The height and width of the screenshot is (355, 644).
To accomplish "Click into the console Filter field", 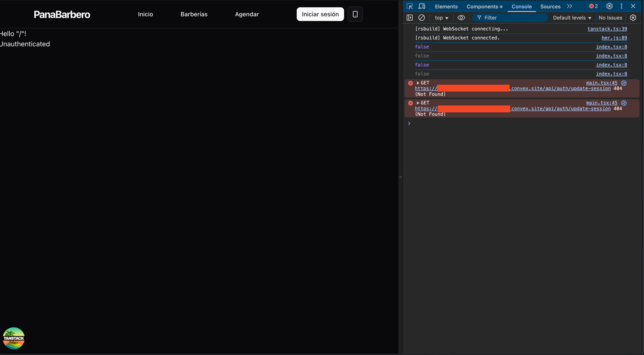I will pyautogui.click(x=513, y=18).
